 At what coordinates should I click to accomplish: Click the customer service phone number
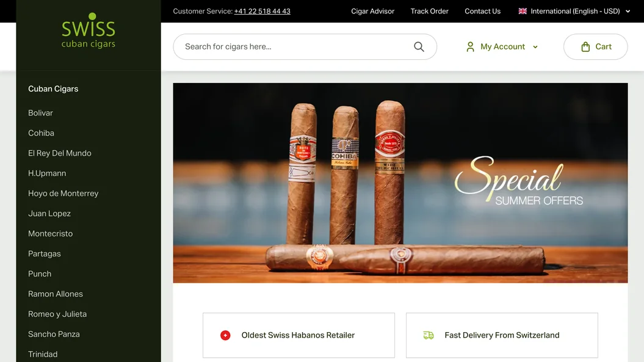(262, 12)
